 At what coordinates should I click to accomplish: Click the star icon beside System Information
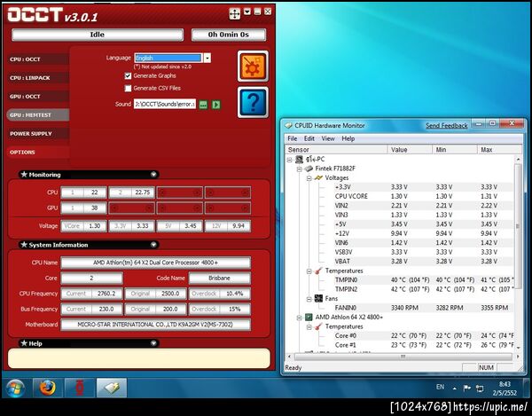coord(24,245)
